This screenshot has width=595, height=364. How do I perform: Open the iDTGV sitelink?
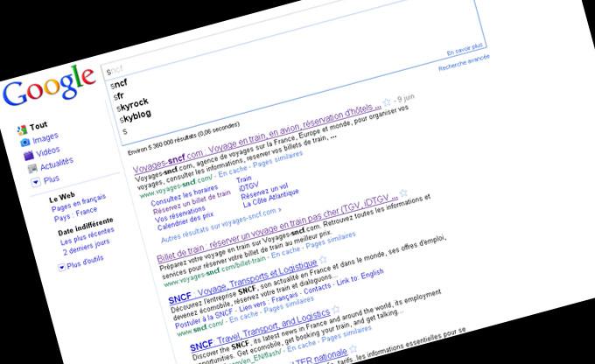tap(248, 187)
